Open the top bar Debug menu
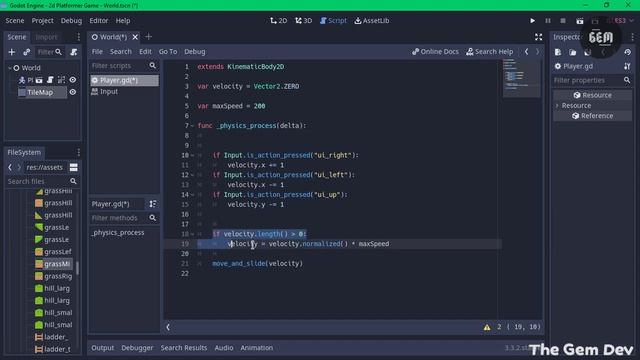Viewport: 640px width, 360px height. click(71, 21)
